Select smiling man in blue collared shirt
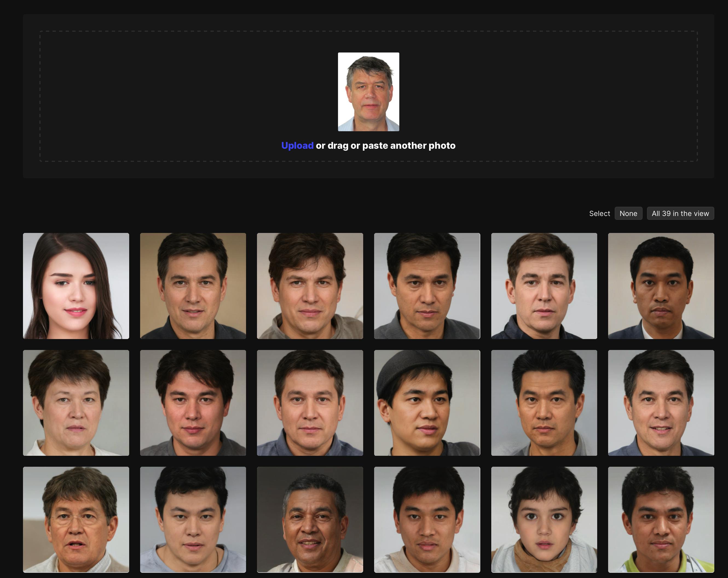 (661, 402)
